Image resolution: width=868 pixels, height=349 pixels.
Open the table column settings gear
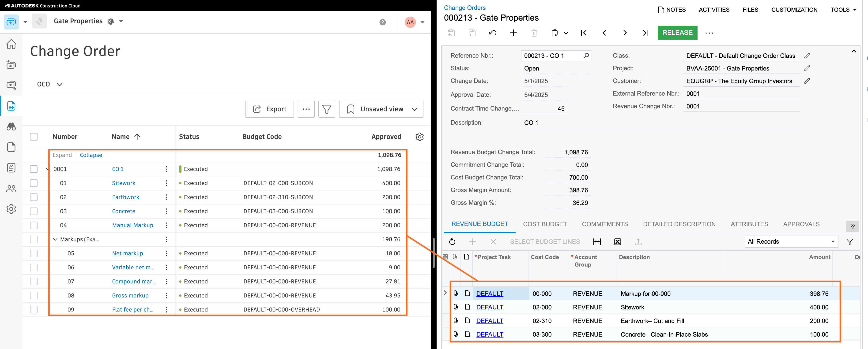click(x=419, y=137)
